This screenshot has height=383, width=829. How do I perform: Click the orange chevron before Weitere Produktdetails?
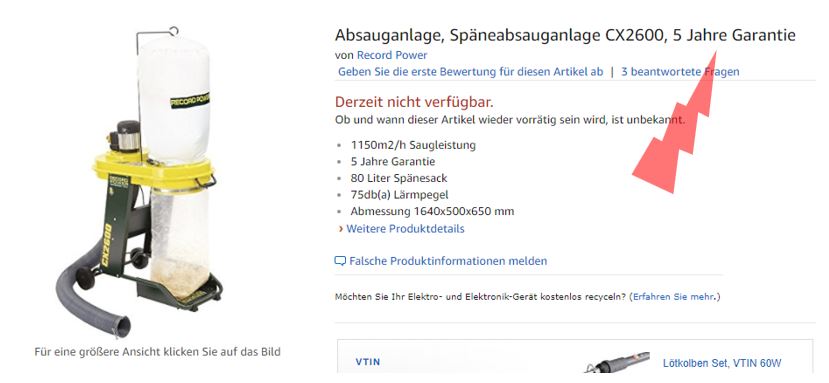pos(341,229)
